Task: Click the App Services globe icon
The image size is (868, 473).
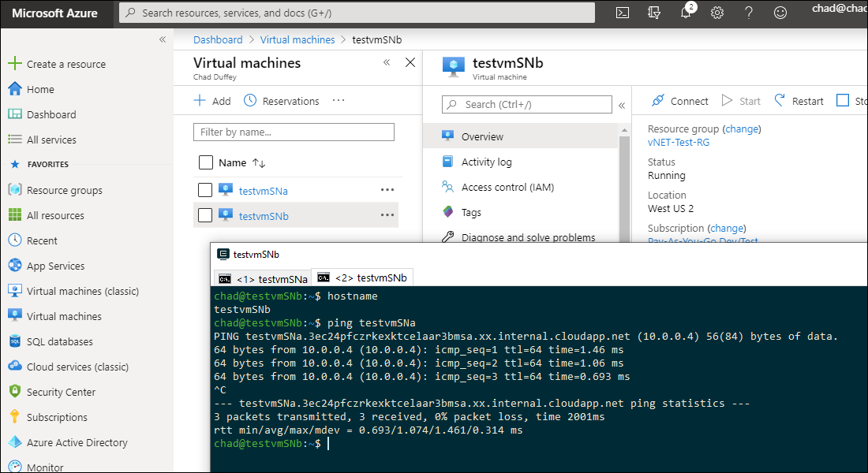Action: [x=15, y=266]
